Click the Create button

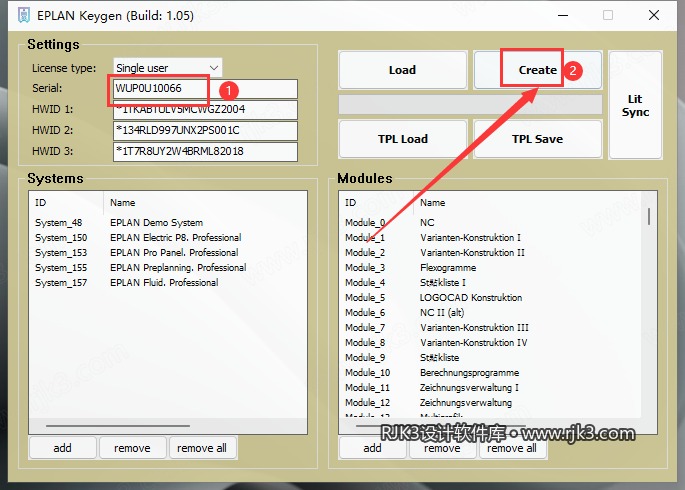click(538, 70)
